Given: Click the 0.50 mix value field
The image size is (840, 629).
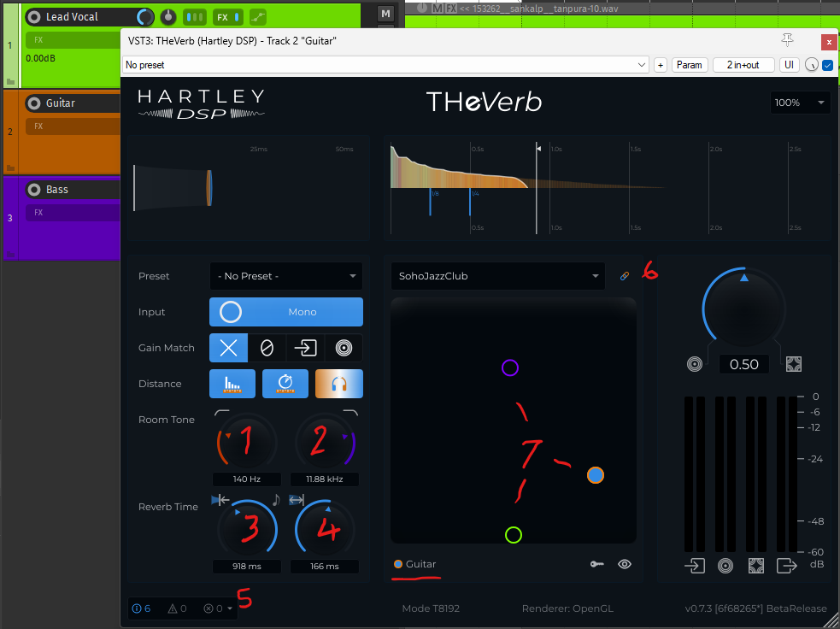Looking at the screenshot, I should 744,364.
